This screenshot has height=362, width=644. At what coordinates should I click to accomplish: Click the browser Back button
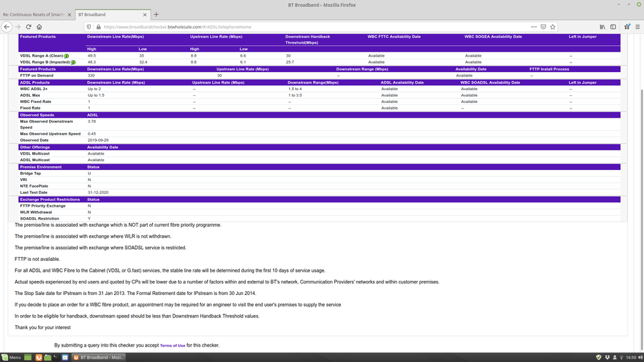tap(6, 27)
